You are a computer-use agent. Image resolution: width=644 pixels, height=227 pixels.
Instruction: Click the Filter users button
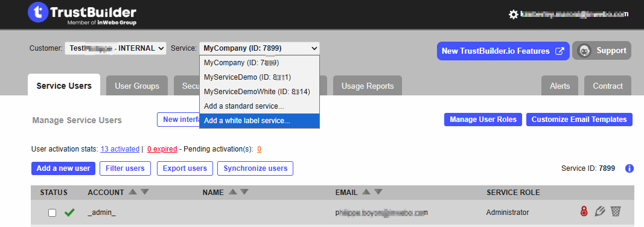tap(125, 168)
